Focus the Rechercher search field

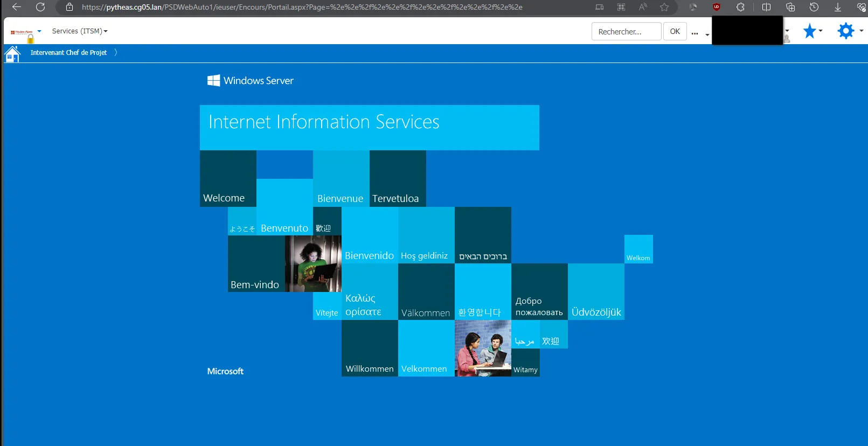pos(627,31)
